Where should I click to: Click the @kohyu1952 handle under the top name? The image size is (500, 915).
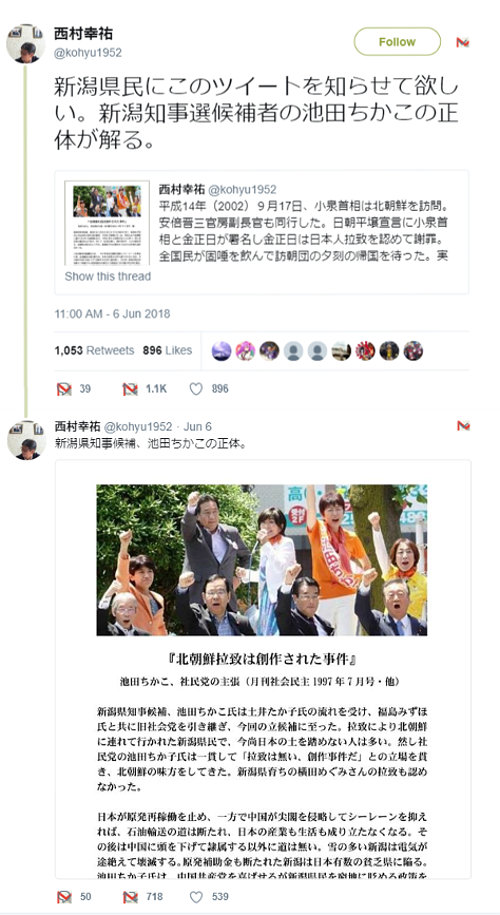(x=88, y=53)
